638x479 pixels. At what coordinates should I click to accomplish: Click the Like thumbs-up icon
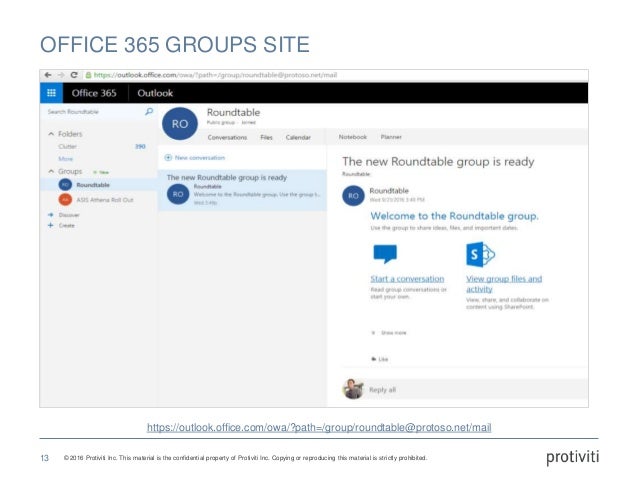click(x=374, y=359)
